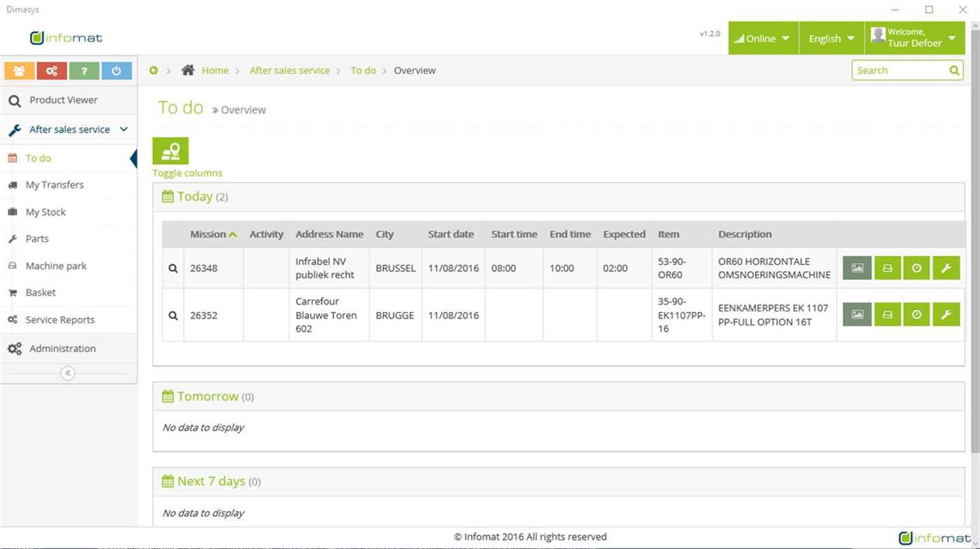
Task: Open Parts in sidebar
Action: (x=68, y=238)
